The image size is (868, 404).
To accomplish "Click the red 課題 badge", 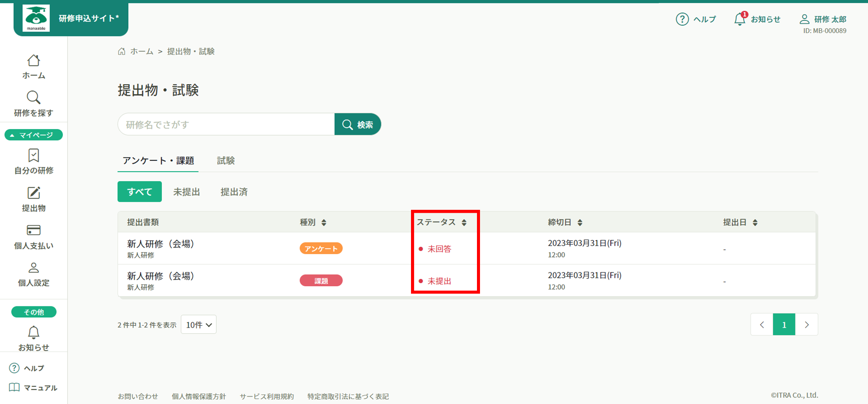I will 321,281.
